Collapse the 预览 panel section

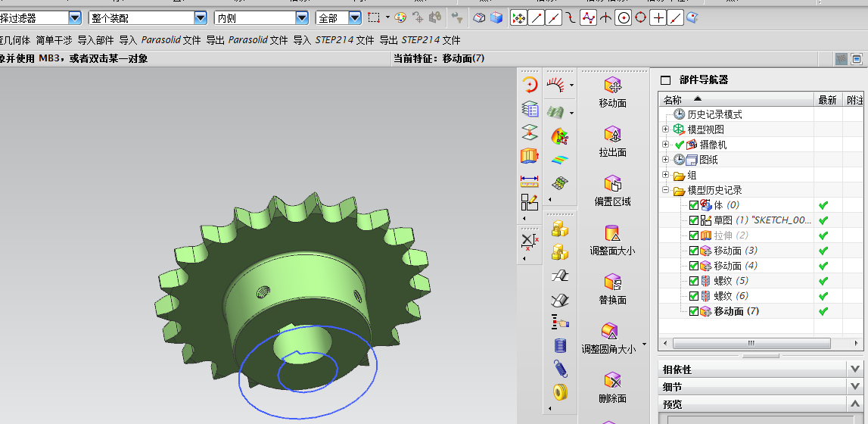coord(854,404)
